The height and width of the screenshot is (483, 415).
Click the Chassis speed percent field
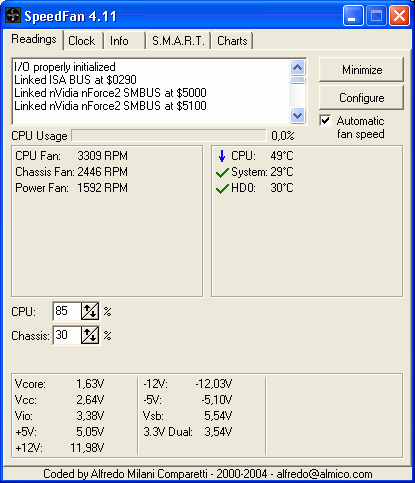point(67,335)
